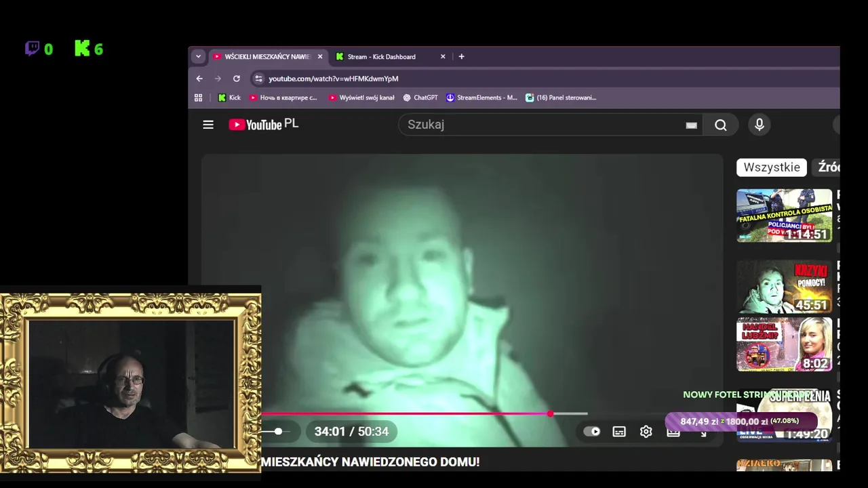Open the YouTube hamburger guide menu
This screenshot has height=488, width=868.
[x=208, y=125]
